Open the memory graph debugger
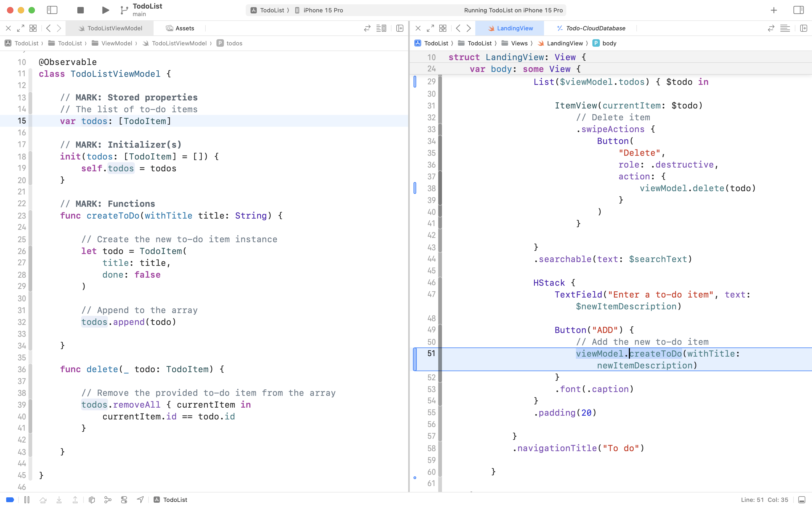 tap(108, 500)
